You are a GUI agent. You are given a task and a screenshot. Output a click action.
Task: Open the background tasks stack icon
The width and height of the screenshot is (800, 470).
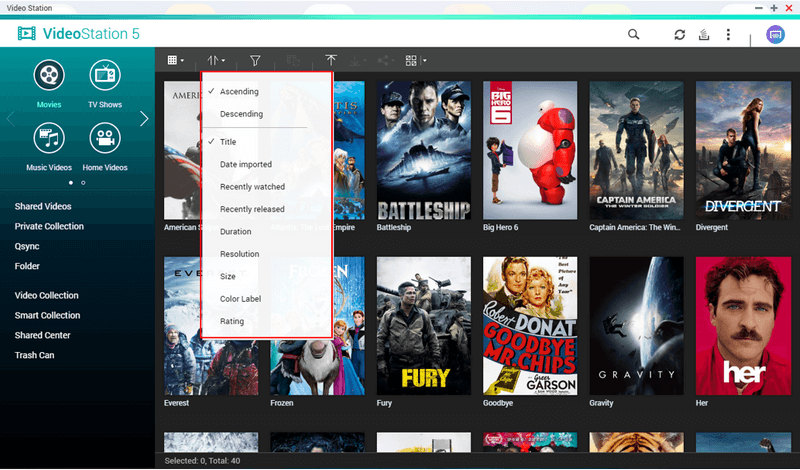click(704, 34)
